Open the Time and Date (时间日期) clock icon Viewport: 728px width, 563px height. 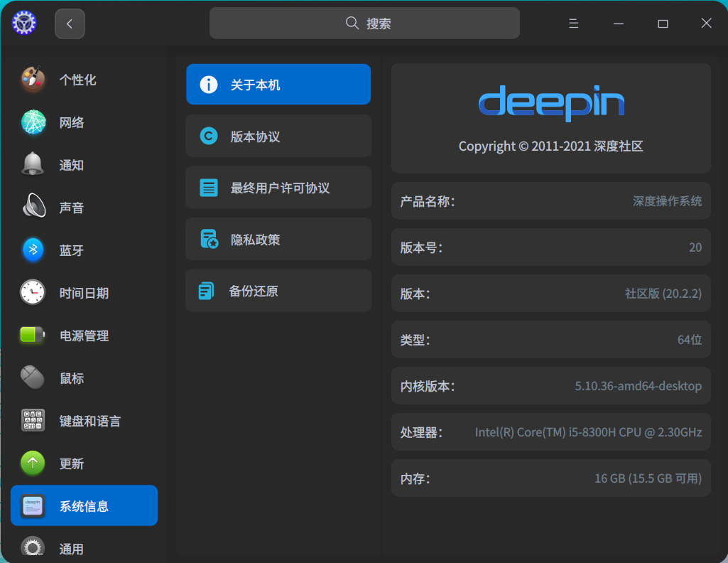(33, 293)
